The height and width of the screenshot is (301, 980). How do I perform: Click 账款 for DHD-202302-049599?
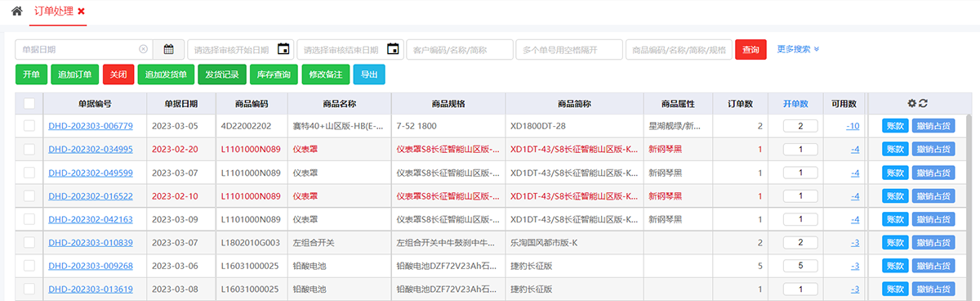895,173
